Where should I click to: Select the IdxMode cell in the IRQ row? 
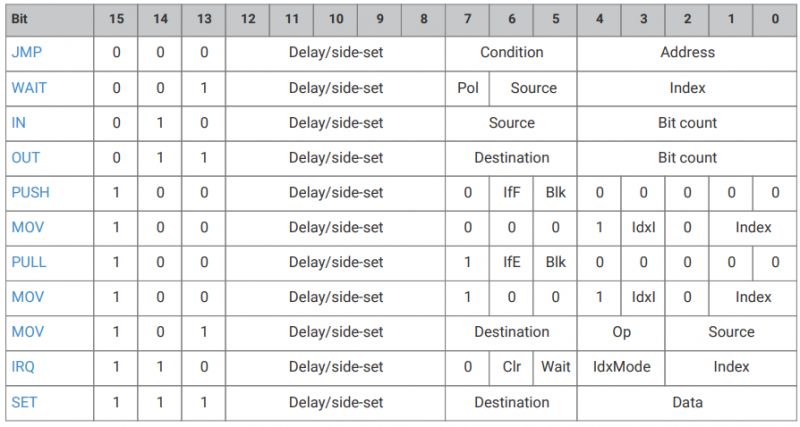click(x=621, y=366)
